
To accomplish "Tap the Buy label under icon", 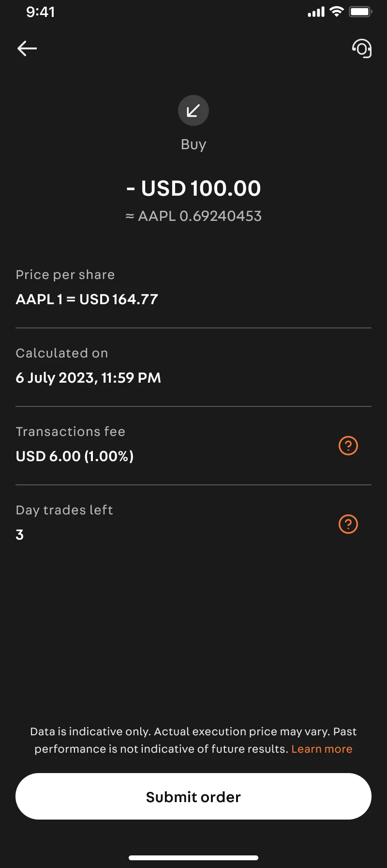I will tap(193, 144).
